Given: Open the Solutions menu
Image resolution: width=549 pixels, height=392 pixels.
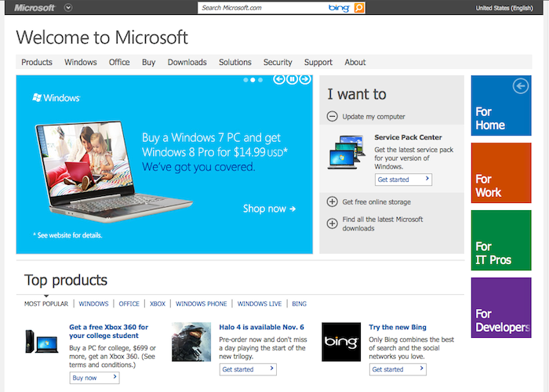Looking at the screenshot, I should (235, 62).
